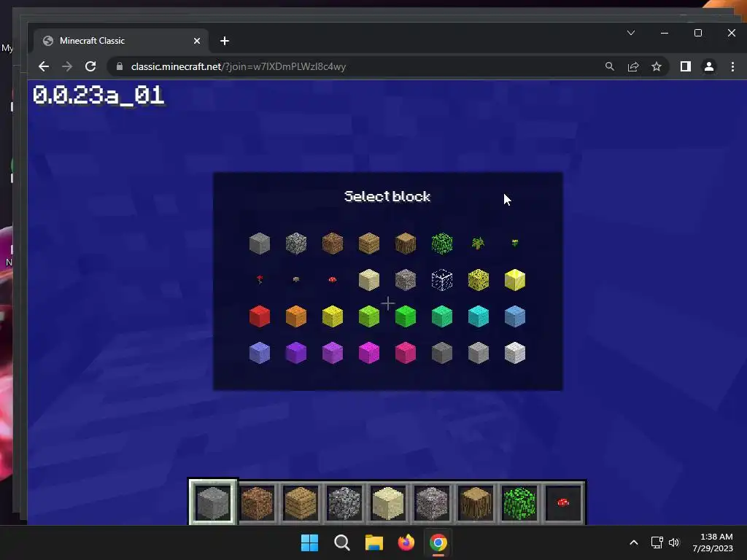Open Chrome's three-dot menu
Screen dimensions: 747x560
(x=732, y=66)
